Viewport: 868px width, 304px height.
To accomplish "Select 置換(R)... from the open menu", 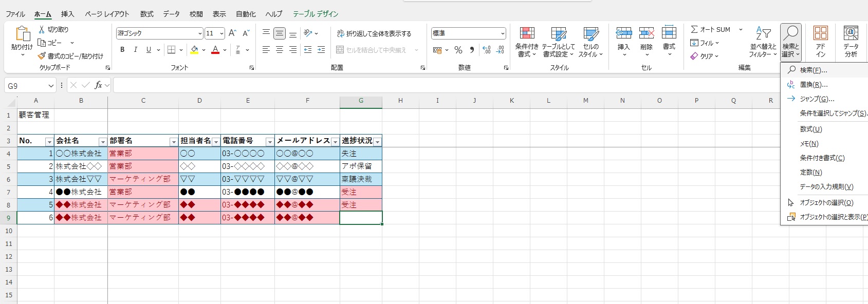I will [x=814, y=85].
